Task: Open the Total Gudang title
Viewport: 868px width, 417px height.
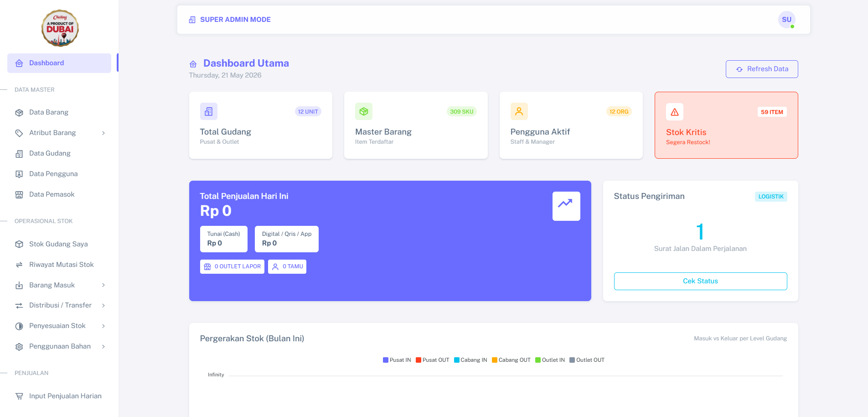Action: (226, 132)
